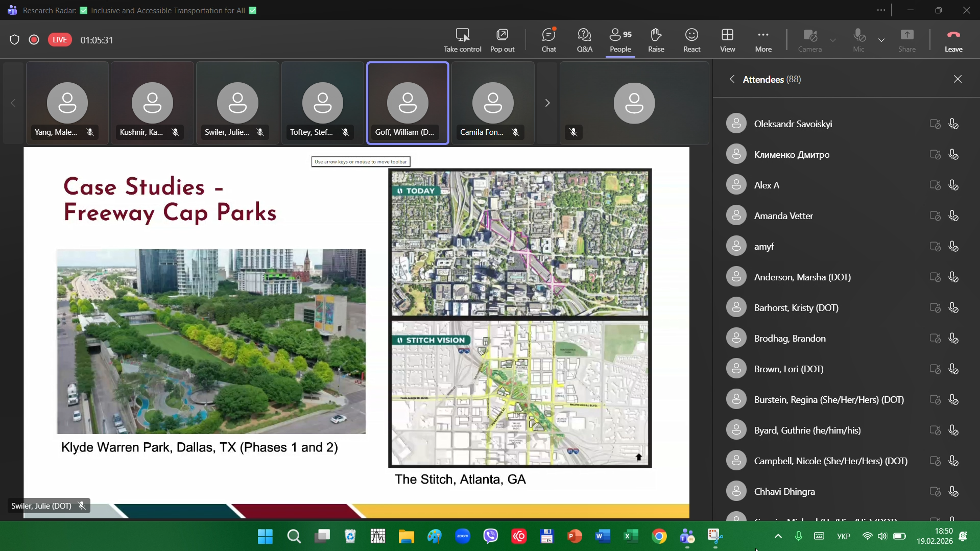Click Take control of the presentation
Image resolution: width=980 pixels, height=551 pixels.
pyautogui.click(x=462, y=40)
